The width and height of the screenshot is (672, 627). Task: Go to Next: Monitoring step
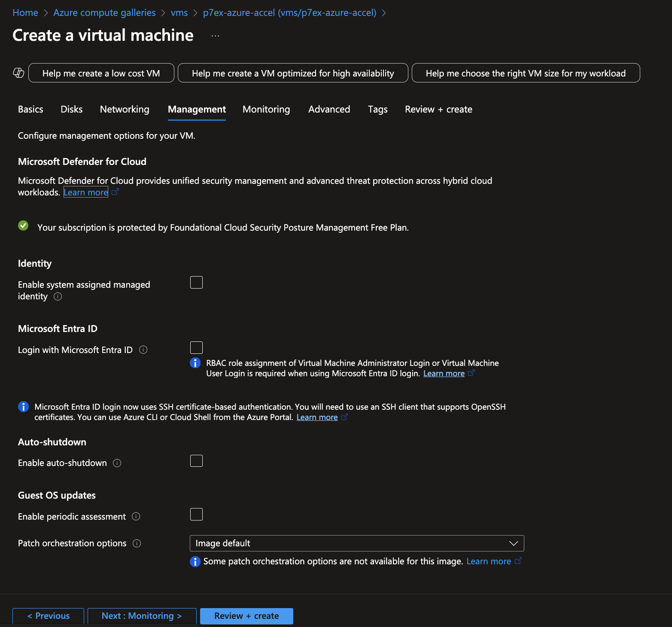coord(142,616)
